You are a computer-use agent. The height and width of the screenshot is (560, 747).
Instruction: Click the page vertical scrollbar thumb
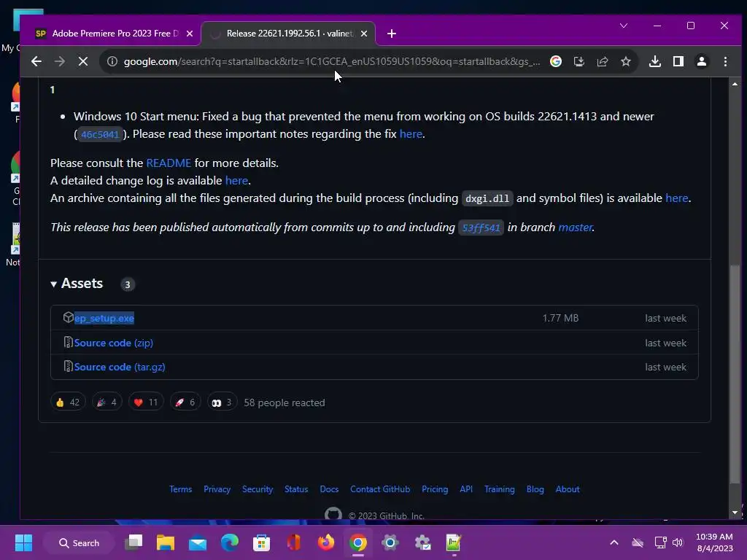point(735,374)
